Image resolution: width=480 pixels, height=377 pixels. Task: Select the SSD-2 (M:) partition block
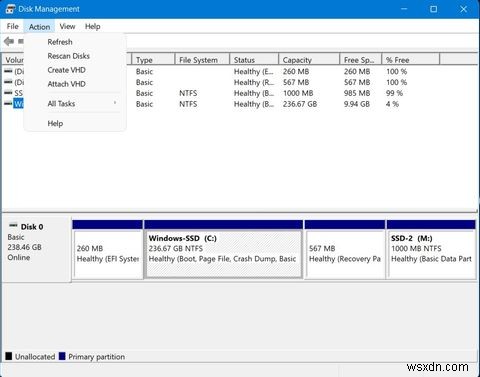[431, 249]
